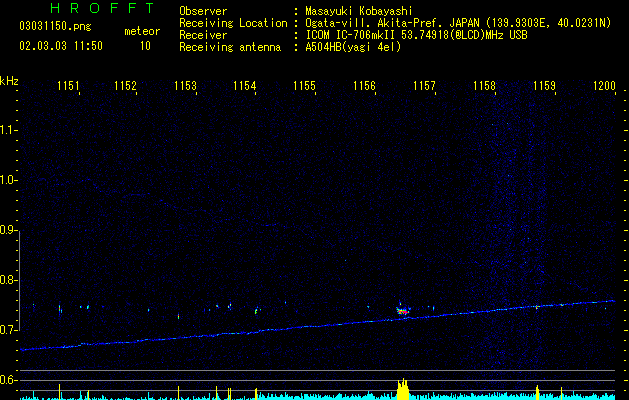Click the 1157 time axis marker
This screenshot has width=629, height=400.
pyautogui.click(x=424, y=85)
